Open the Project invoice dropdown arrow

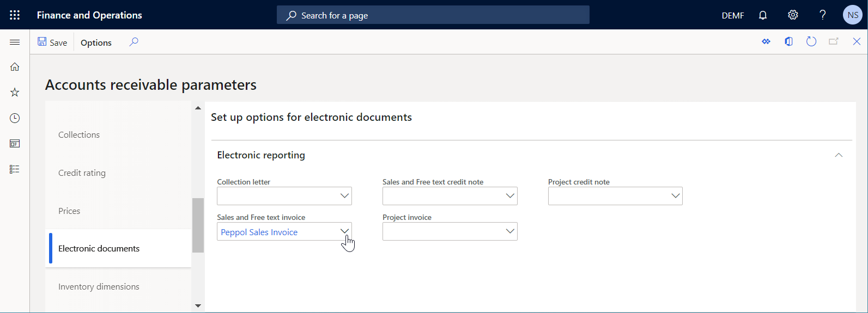click(x=510, y=231)
